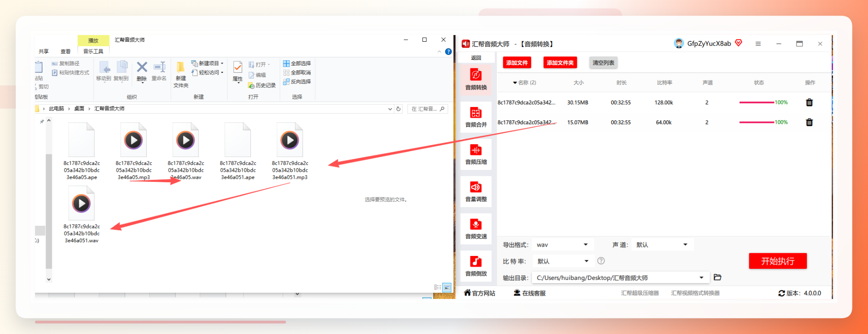868x334 pixels.
Task: Open the 查看 ribbon tab
Action: coord(66,51)
